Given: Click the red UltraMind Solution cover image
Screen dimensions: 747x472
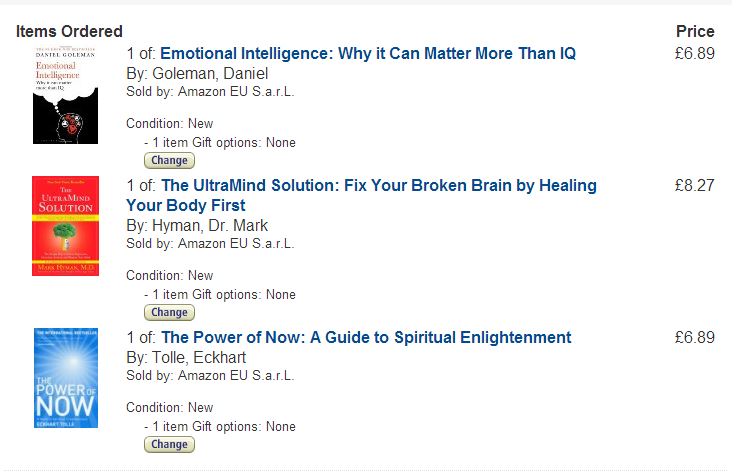Looking at the screenshot, I should coord(65,226).
